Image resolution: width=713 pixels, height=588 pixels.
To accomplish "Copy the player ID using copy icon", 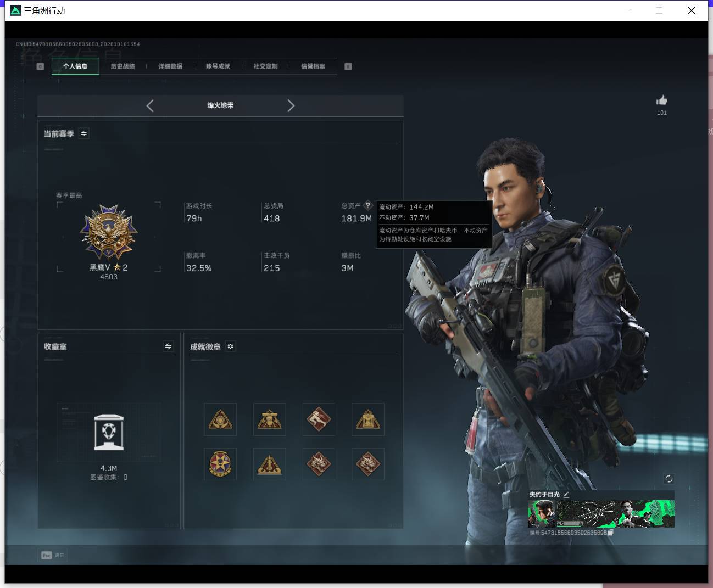I will coord(611,533).
